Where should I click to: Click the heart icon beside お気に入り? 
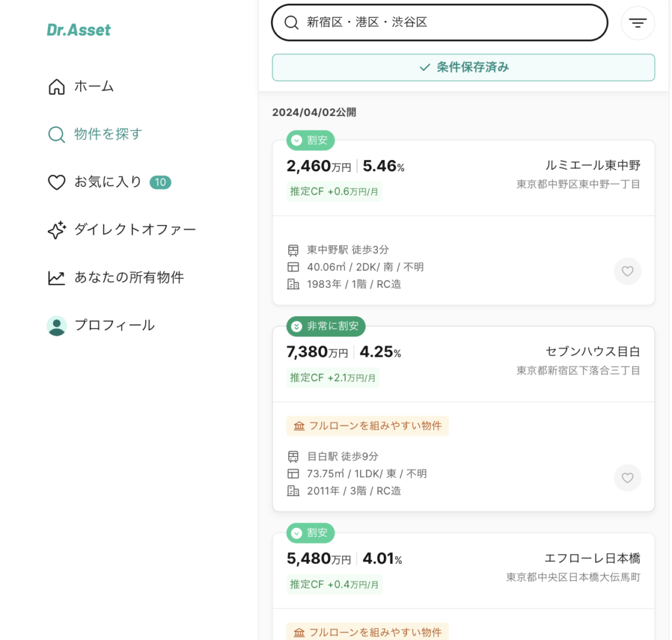56,182
